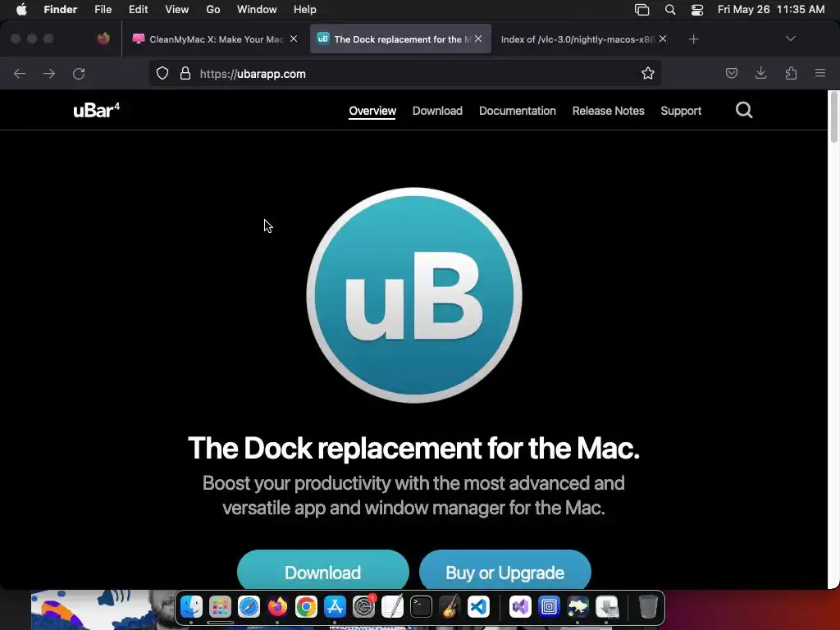Go back to the previous page
Viewport: 840px width, 630px height.
pos(20,73)
